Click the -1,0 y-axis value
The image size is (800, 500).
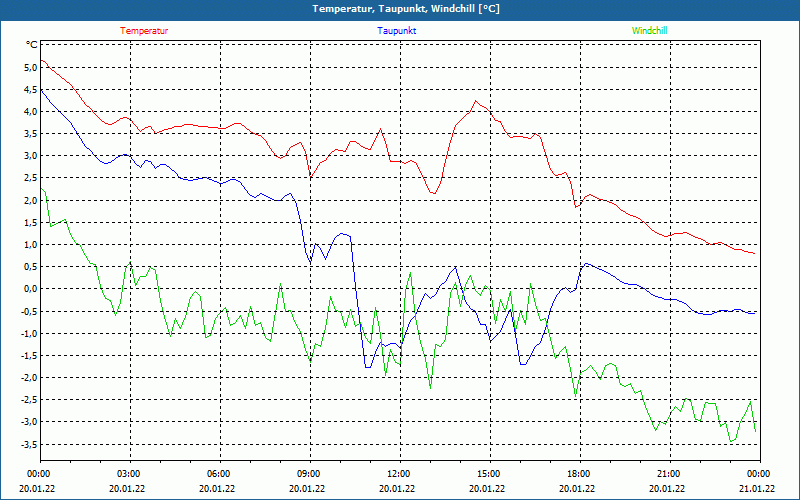coord(29,333)
